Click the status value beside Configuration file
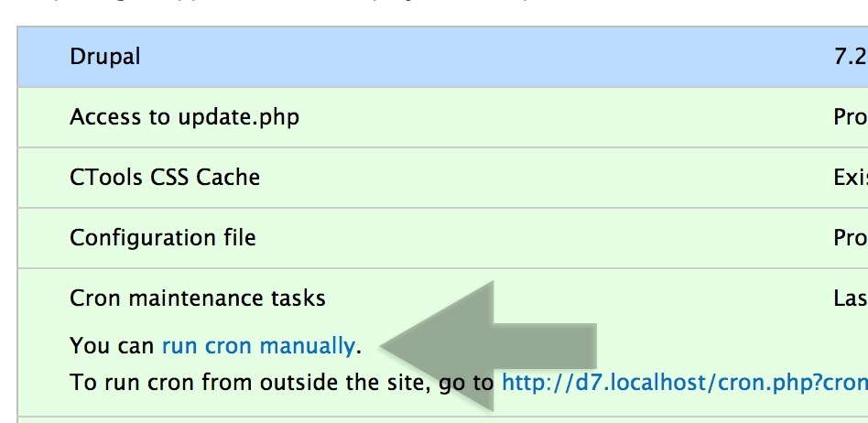The width and height of the screenshot is (868, 423). point(851,238)
